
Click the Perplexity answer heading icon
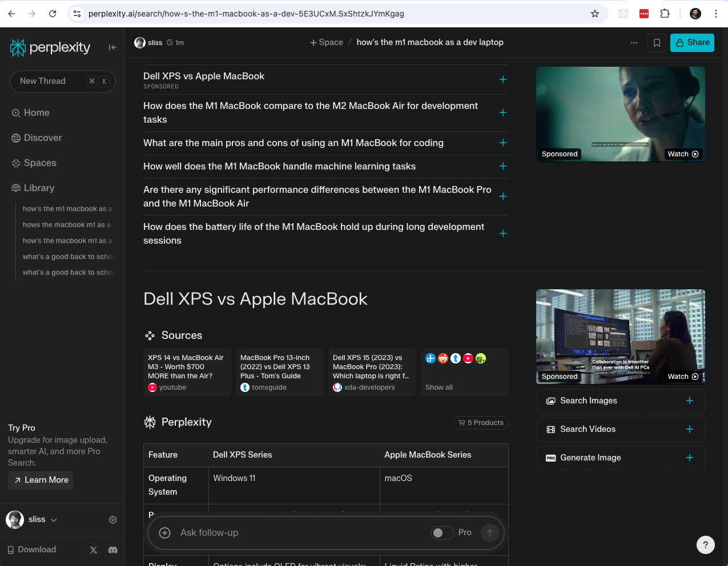tap(150, 422)
